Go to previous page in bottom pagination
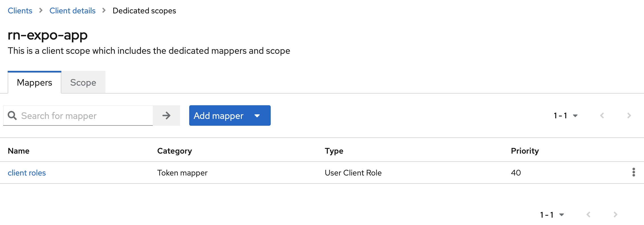 pos(588,214)
